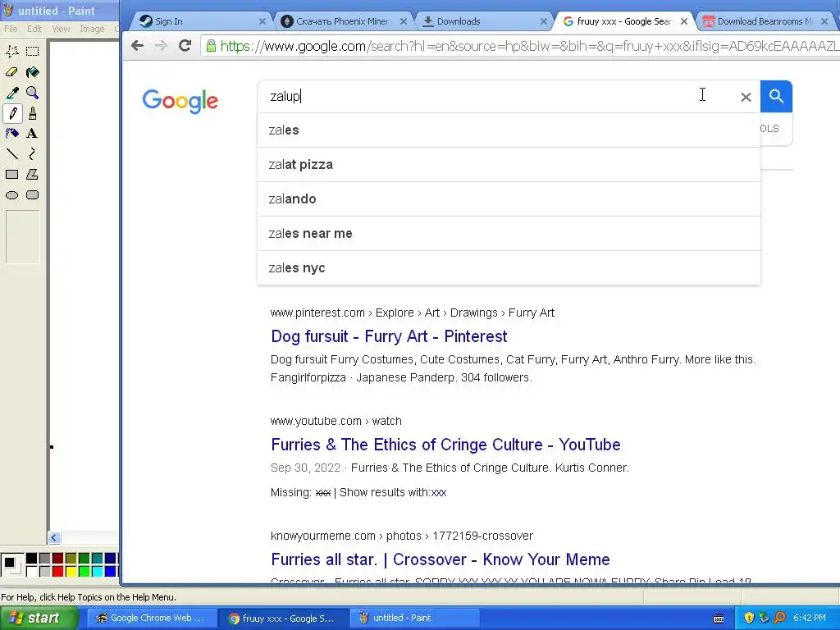Click the www.youtube.com › watch breadcrumb

pos(336,421)
